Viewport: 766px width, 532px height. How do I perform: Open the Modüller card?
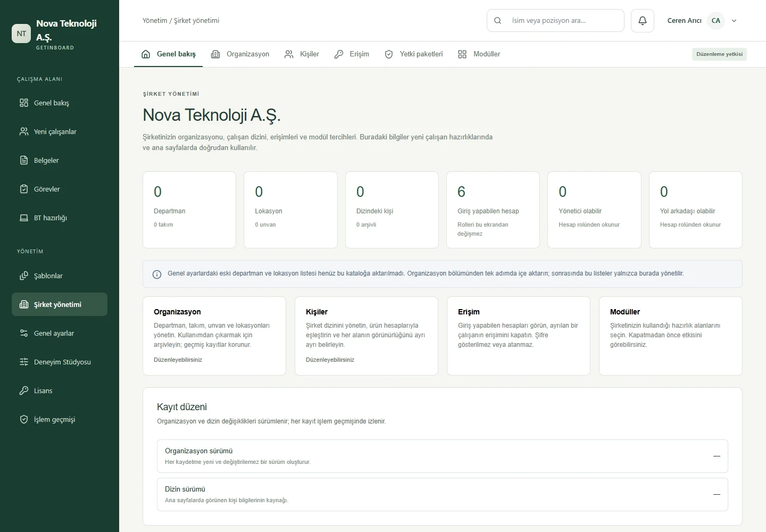coord(671,336)
